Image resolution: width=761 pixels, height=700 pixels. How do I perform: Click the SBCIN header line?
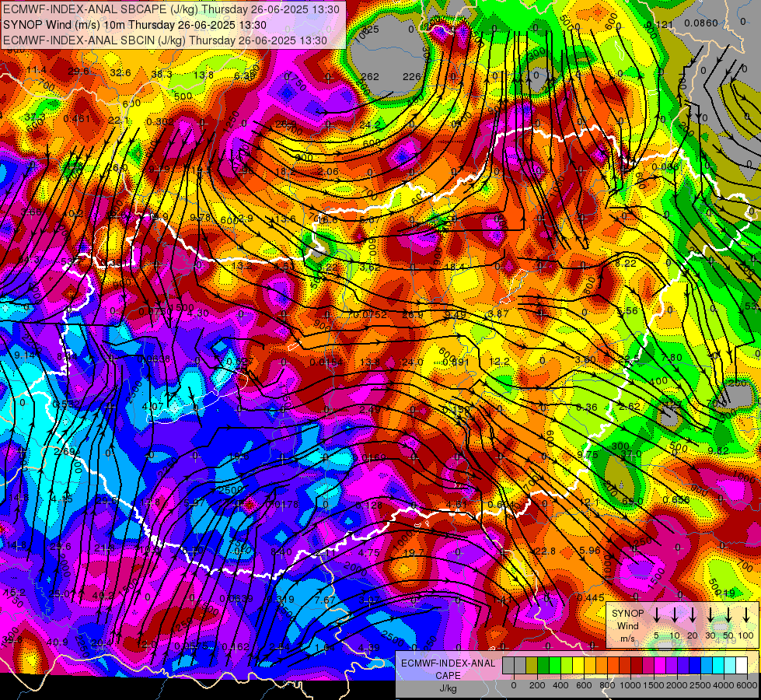(x=165, y=40)
